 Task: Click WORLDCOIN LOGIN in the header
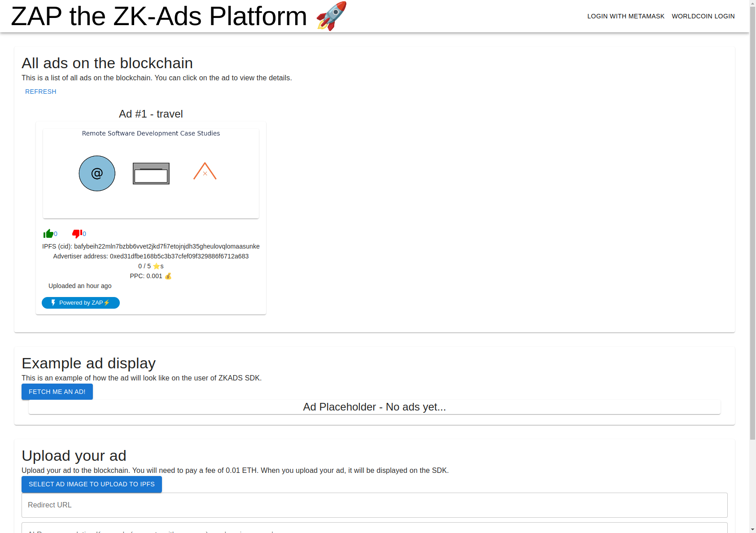[x=703, y=16]
